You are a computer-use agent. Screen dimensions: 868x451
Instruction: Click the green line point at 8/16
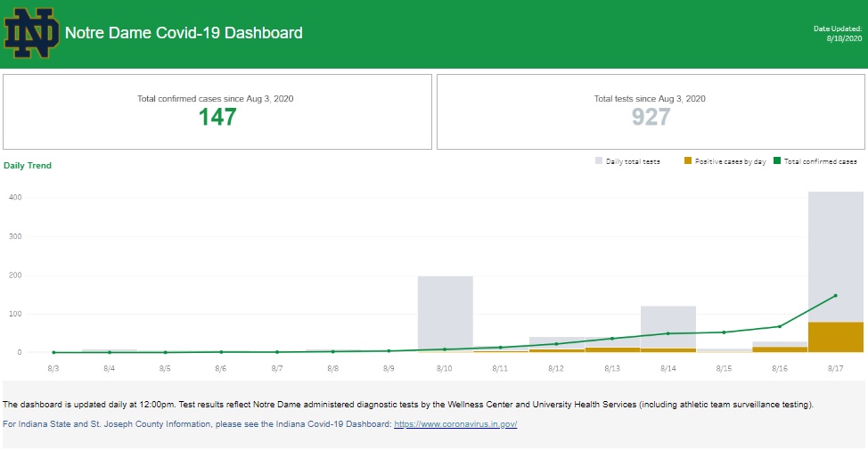[780, 326]
